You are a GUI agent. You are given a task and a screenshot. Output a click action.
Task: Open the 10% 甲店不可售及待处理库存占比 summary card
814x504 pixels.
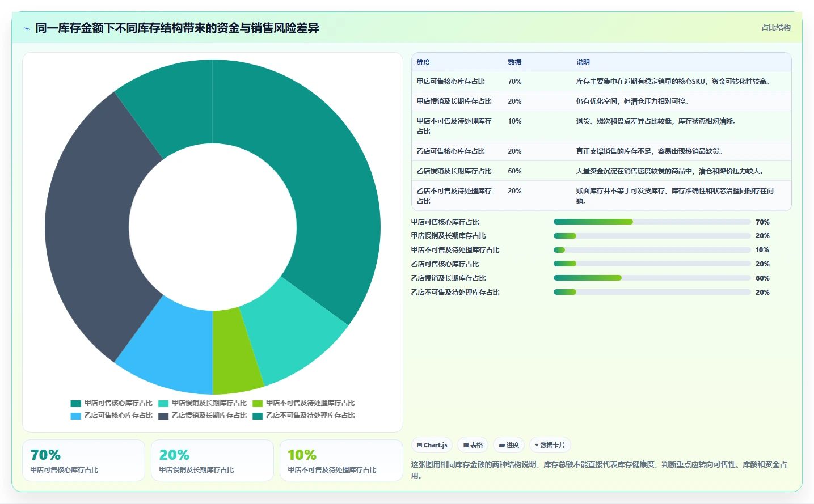point(341,460)
